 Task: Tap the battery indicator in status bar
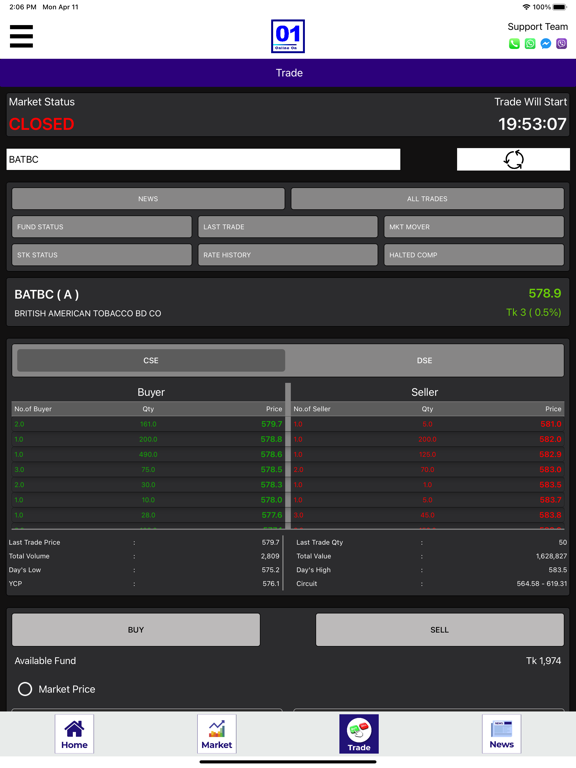point(560,7)
